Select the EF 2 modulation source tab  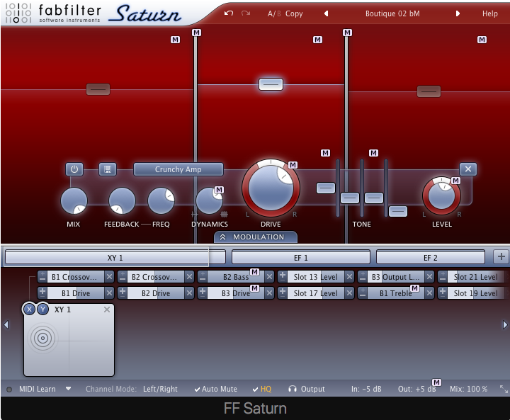431,258
